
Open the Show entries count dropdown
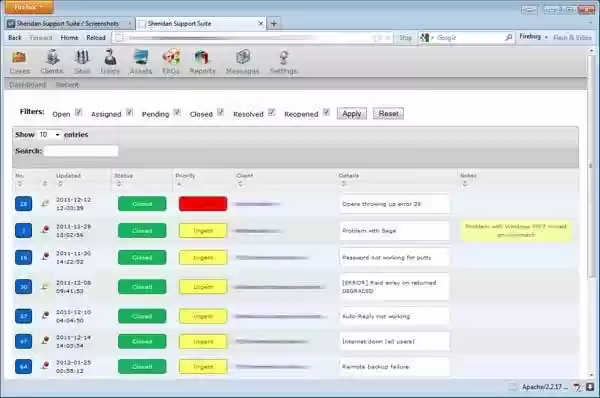(49, 135)
